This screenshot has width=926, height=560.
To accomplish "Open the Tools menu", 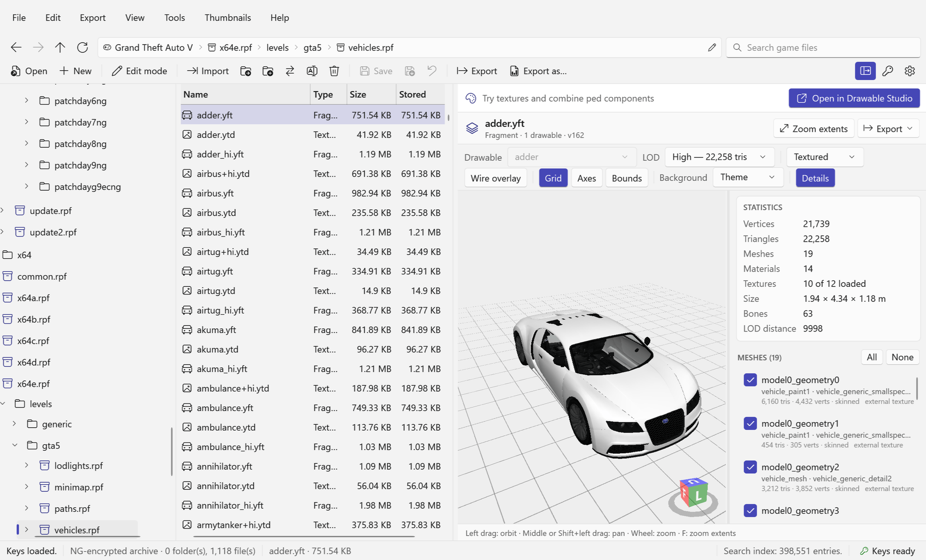I will [x=174, y=17].
